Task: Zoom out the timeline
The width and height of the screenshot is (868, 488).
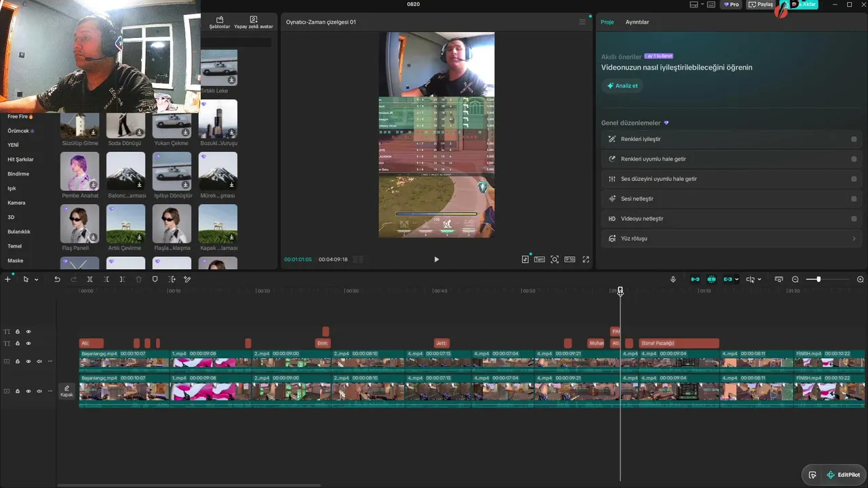Action: point(795,279)
